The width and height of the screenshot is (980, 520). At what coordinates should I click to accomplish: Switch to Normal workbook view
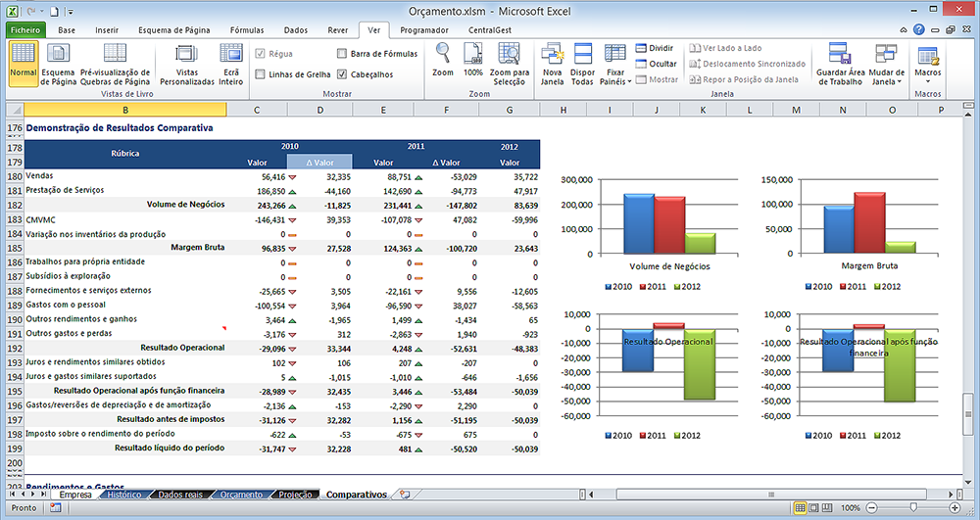click(x=24, y=64)
